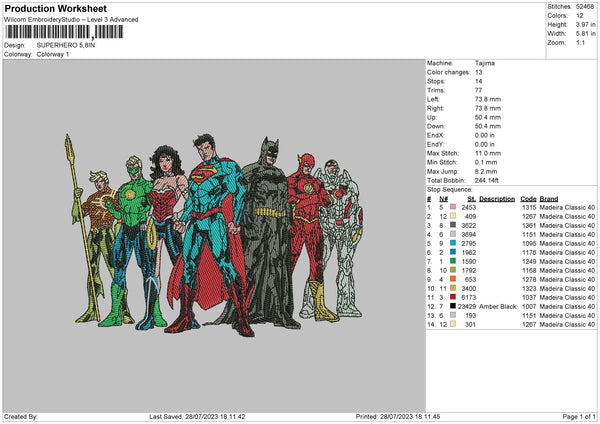Click the Code column header
Image resolution: width=600 pixels, height=424 pixels.
[529, 198]
